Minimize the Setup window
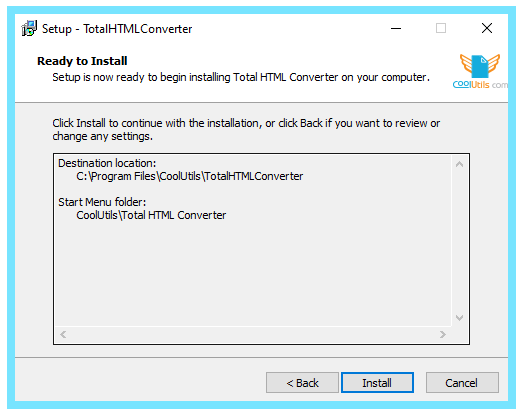 coord(396,28)
